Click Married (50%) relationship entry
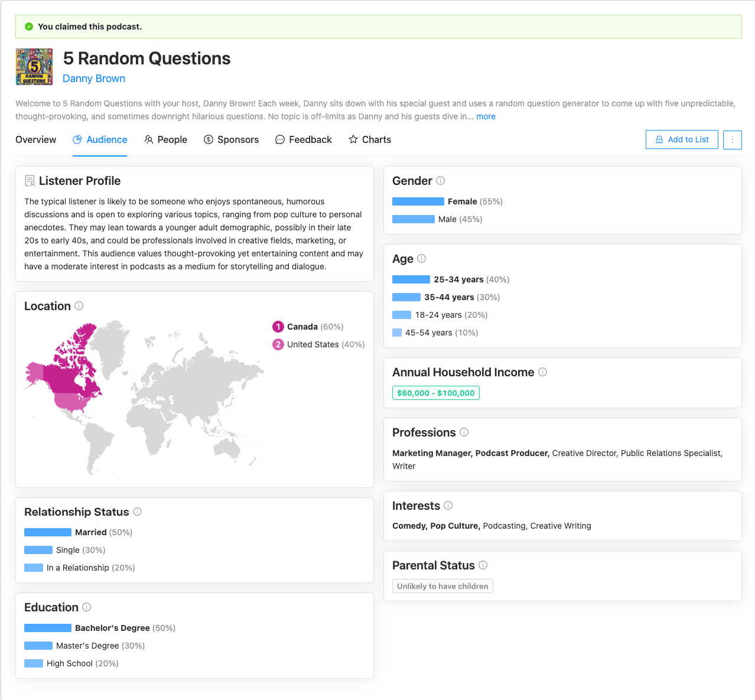Viewport: 755px width, 700px height. coord(78,532)
